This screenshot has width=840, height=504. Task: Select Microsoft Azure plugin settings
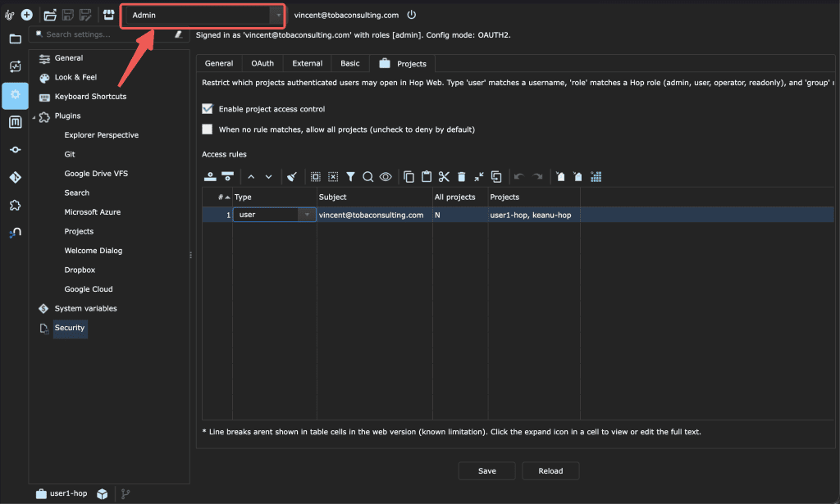click(92, 212)
